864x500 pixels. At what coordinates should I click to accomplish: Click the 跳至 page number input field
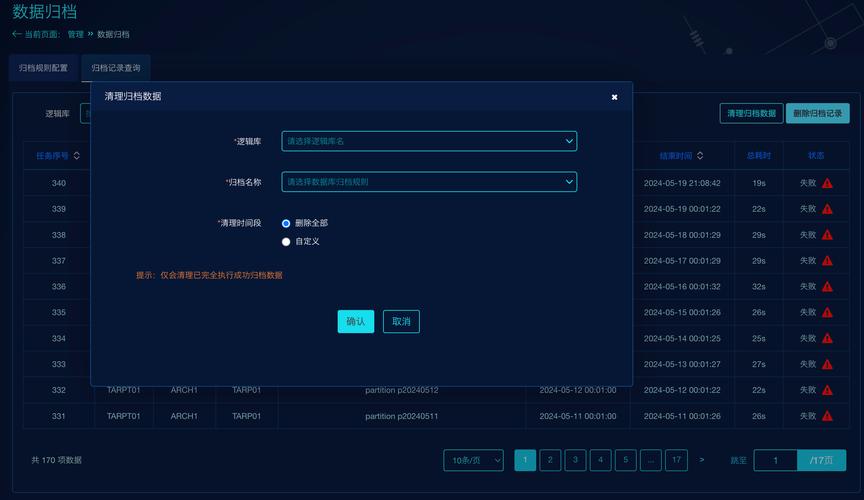(775, 460)
